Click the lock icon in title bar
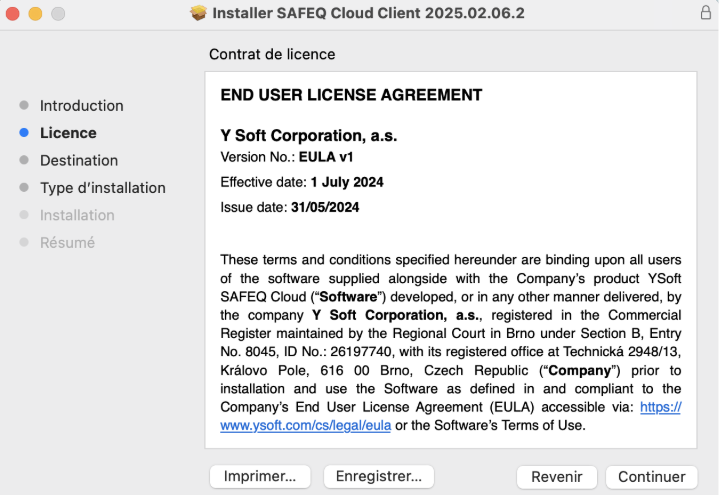This screenshot has height=495, width=720. point(706,12)
